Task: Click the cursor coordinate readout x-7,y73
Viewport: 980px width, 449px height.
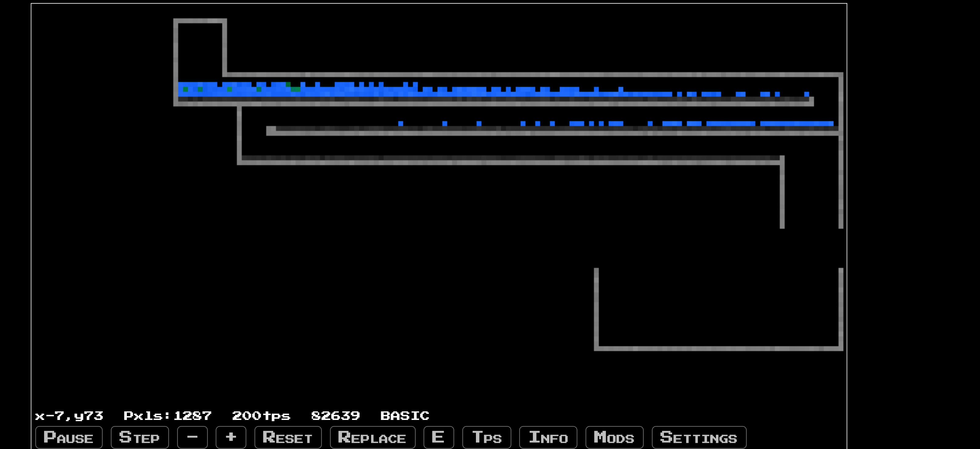Action: (x=69, y=416)
